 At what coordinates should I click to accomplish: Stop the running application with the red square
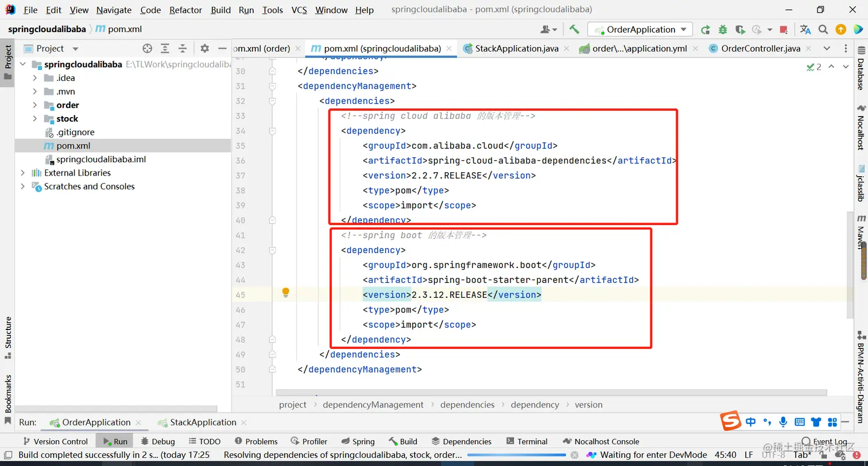(784, 29)
